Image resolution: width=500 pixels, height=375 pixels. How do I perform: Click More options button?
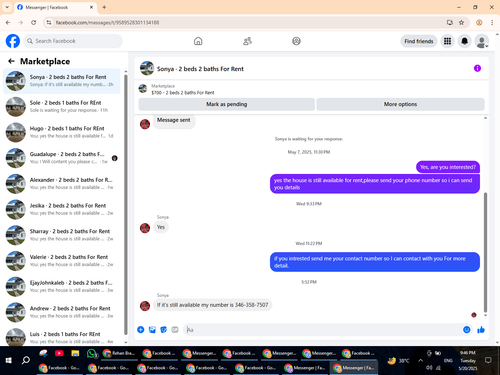400,104
